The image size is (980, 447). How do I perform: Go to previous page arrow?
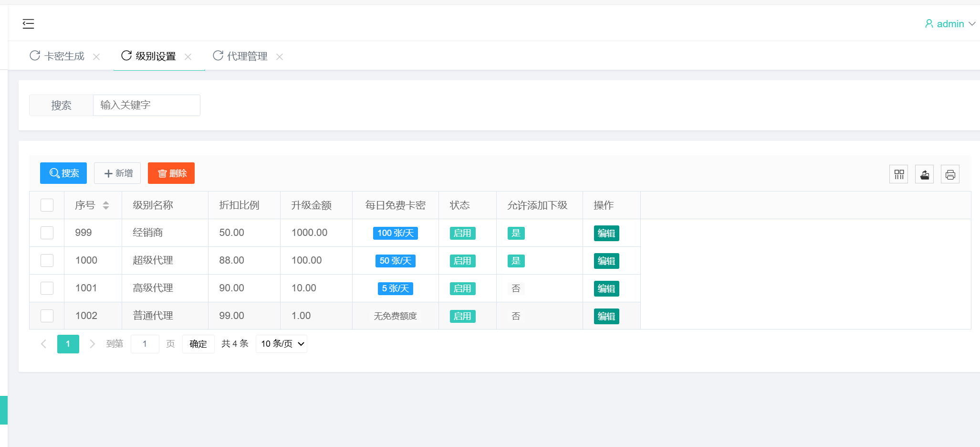tap(43, 344)
